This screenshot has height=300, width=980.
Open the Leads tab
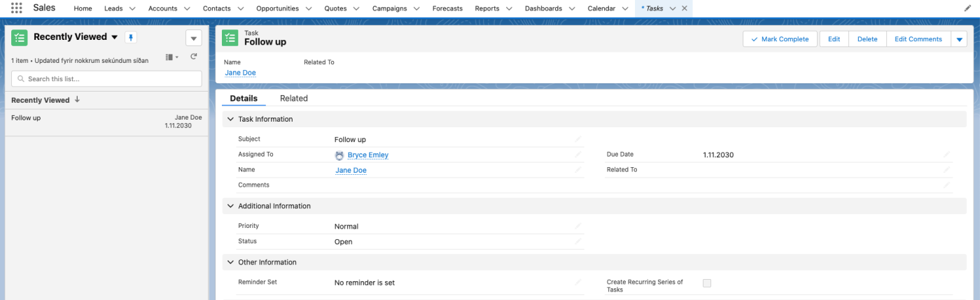[113, 8]
